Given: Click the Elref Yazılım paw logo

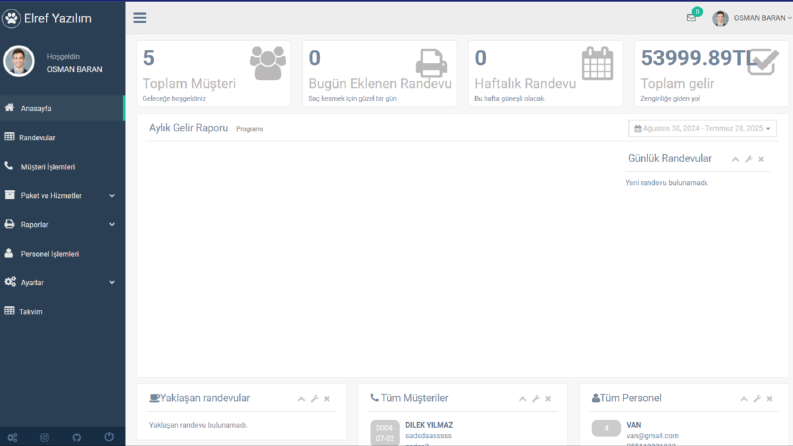Looking at the screenshot, I should [11, 18].
